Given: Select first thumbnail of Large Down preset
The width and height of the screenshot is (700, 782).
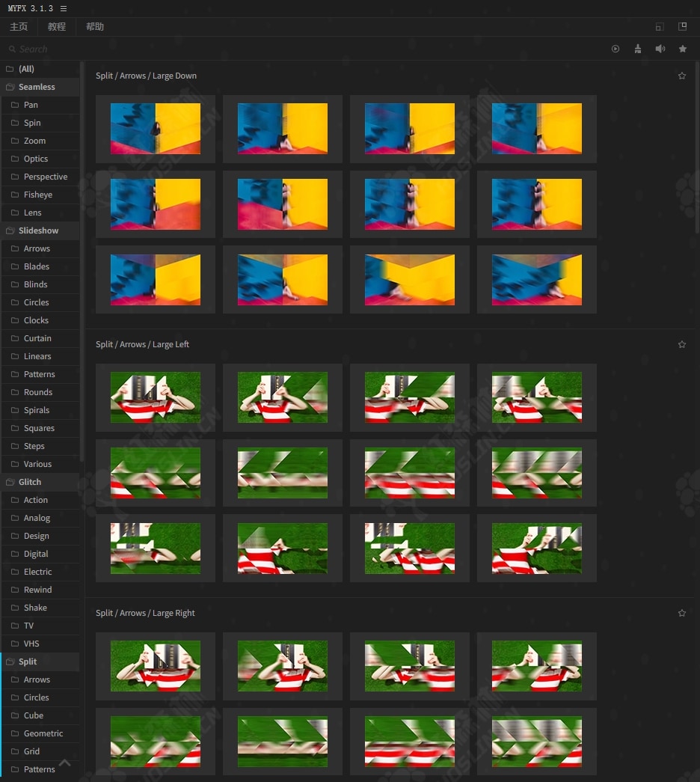Looking at the screenshot, I should 156,129.
